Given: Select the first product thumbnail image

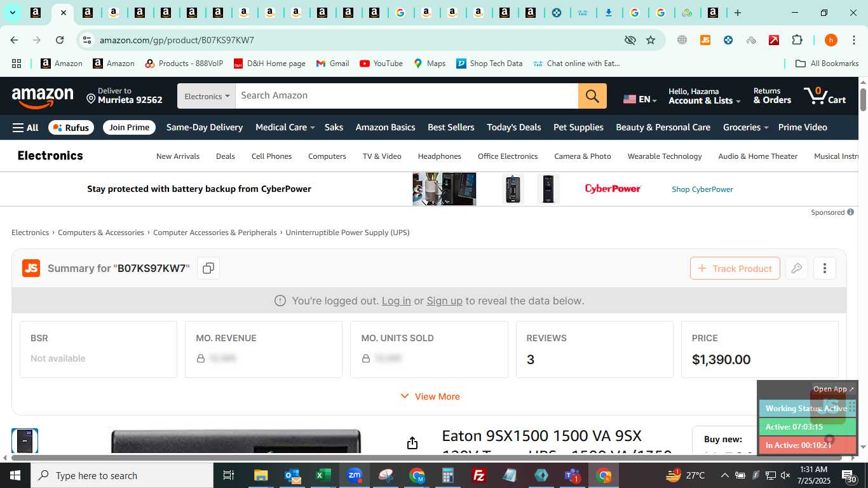Looking at the screenshot, I should pos(25,441).
